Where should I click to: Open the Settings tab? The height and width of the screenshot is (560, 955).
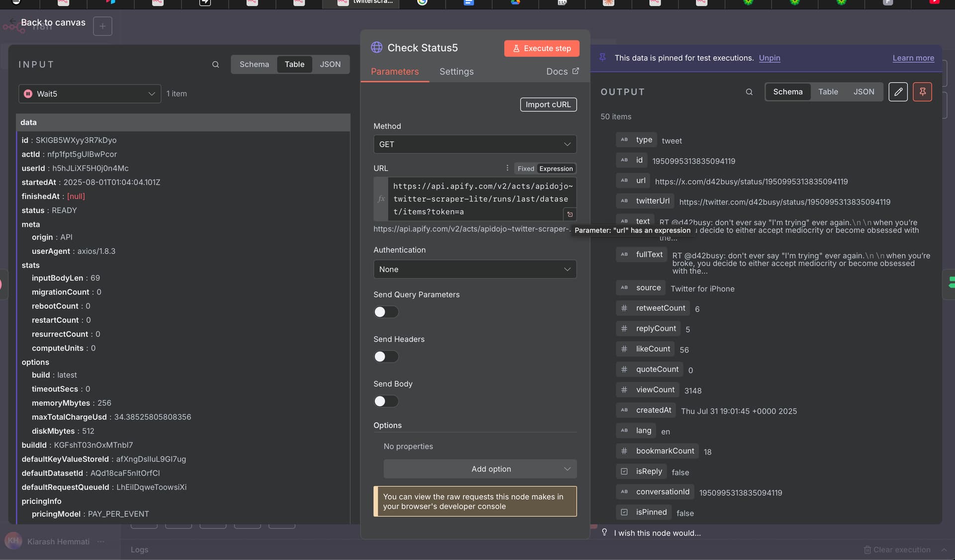[457, 72]
